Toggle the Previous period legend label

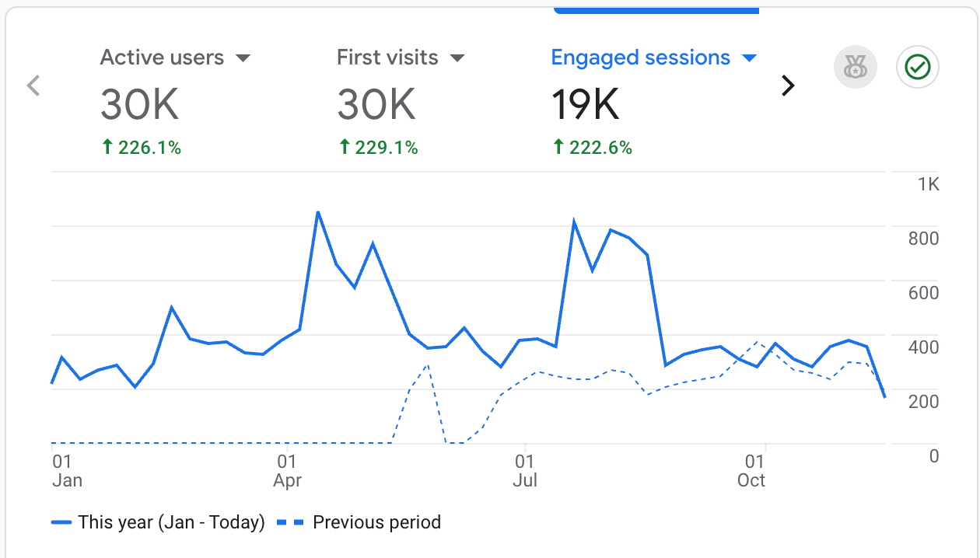point(376,522)
